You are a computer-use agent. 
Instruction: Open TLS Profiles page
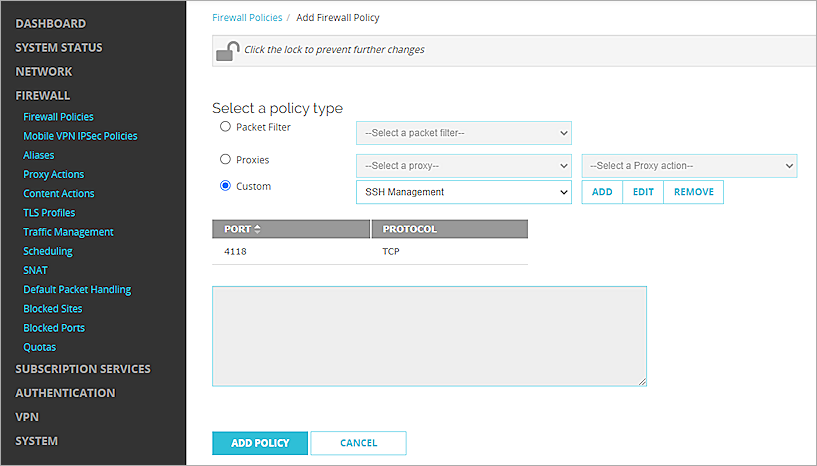point(49,213)
